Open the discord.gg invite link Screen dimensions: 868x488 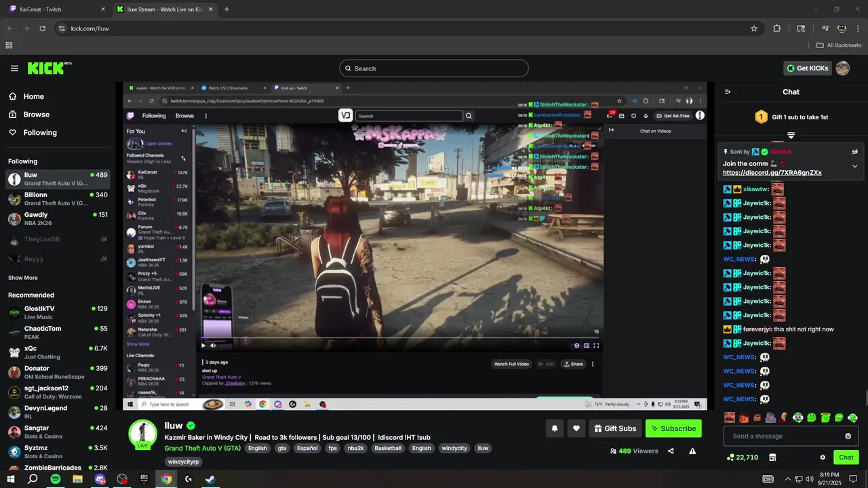coord(772,173)
